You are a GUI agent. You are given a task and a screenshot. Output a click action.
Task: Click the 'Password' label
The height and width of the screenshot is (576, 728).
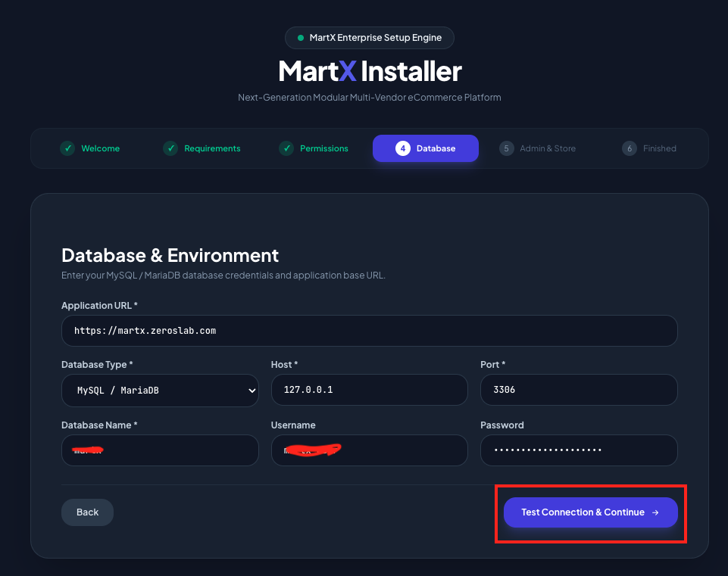[x=502, y=425]
